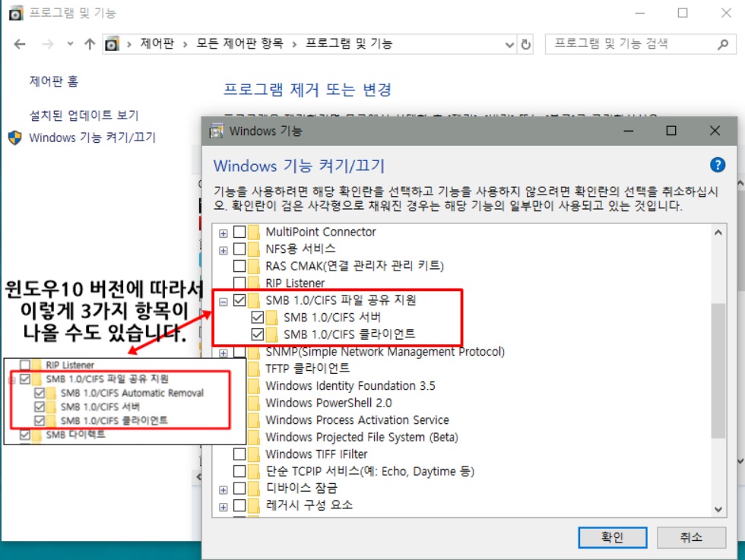Open address bar history dropdown
Viewport: 745px width, 560px height.
click(509, 45)
